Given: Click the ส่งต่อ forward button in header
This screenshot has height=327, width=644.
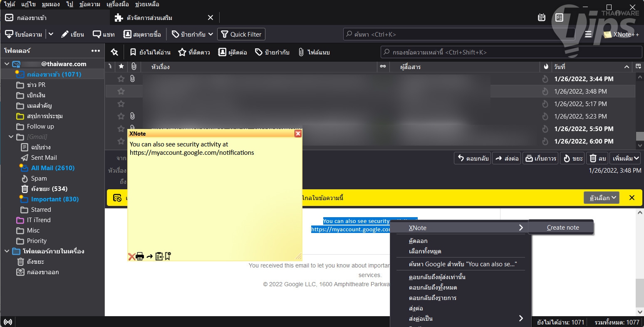Looking at the screenshot, I should click(507, 158).
